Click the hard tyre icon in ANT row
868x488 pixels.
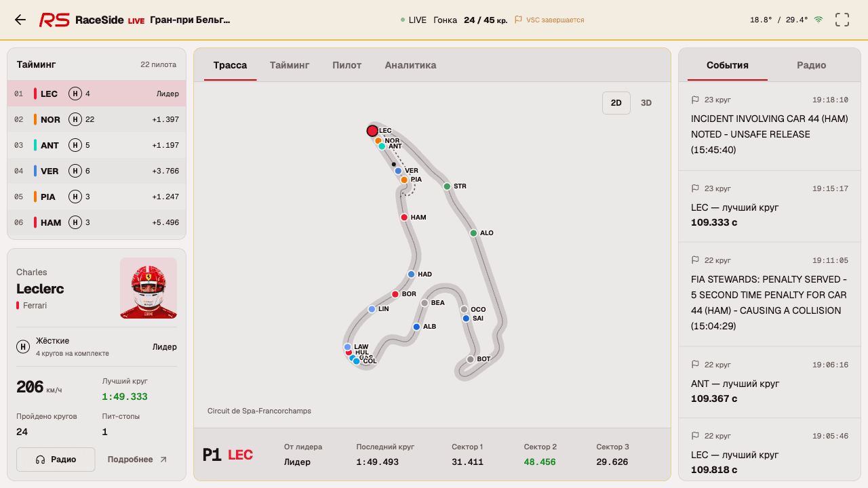(x=75, y=145)
